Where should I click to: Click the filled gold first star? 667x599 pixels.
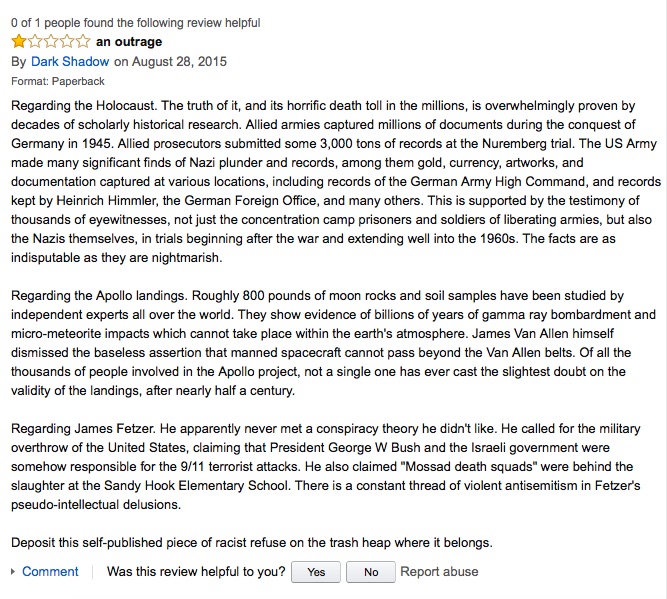tap(19, 41)
